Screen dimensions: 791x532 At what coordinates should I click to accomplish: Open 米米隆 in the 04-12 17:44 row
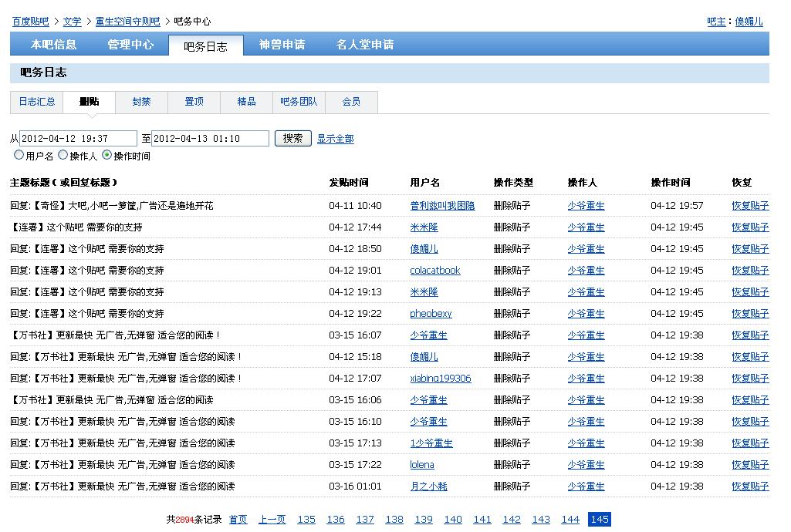click(424, 227)
